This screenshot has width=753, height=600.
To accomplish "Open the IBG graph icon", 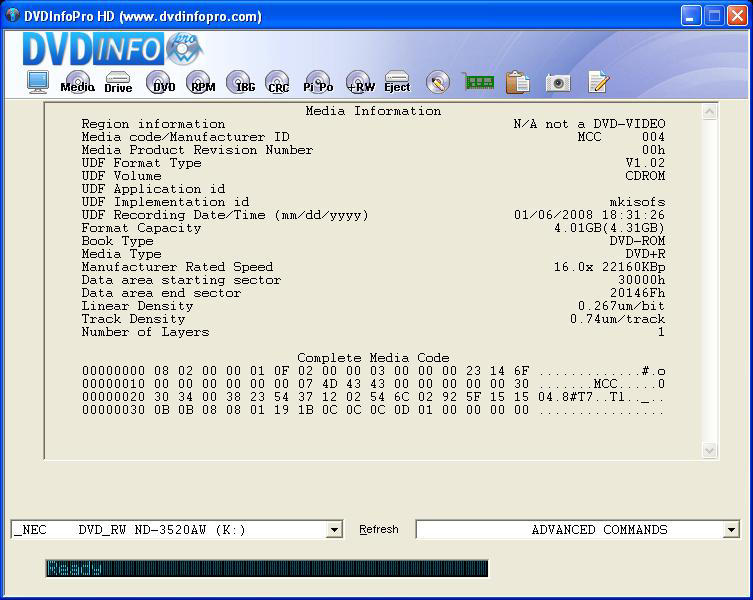I will pos(241,82).
